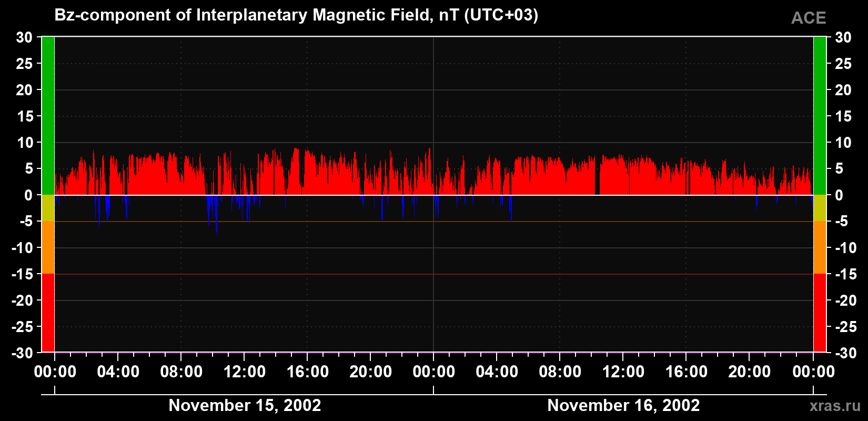
Task: Click the '20' value on the left axis
Action: pos(24,90)
